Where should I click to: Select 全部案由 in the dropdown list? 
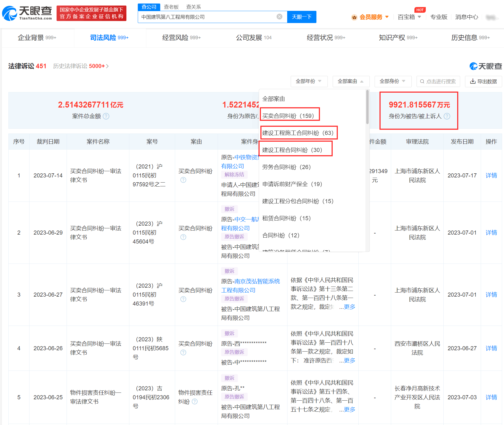(274, 99)
